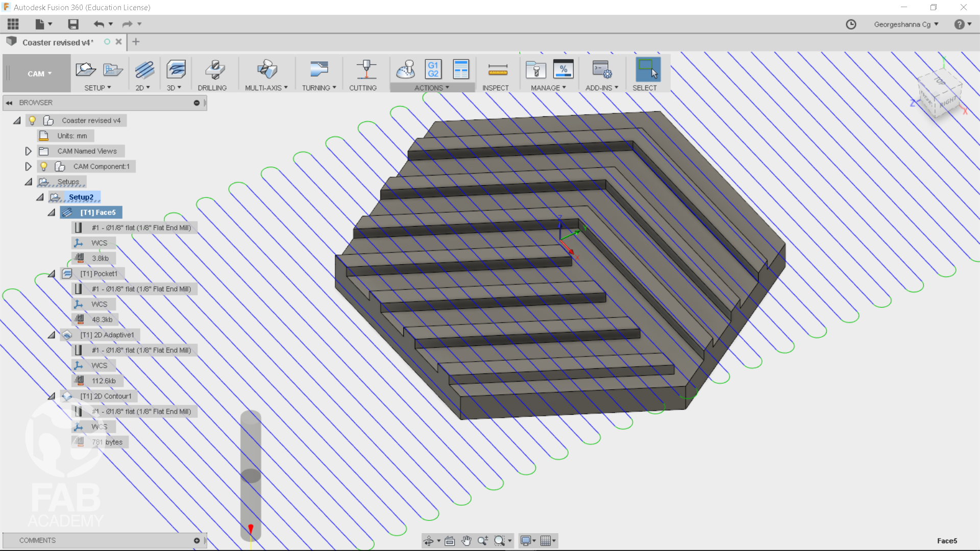The image size is (980, 551).
Task: Click the Drilling operation icon
Action: 215,69
